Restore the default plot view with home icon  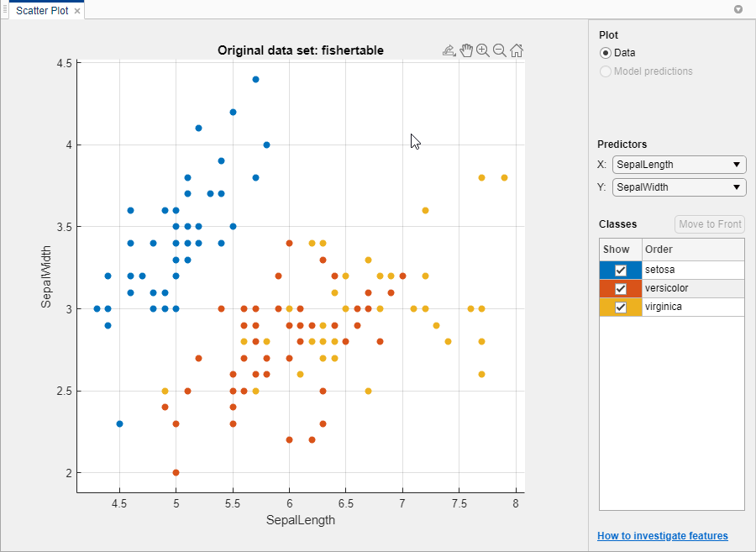517,50
